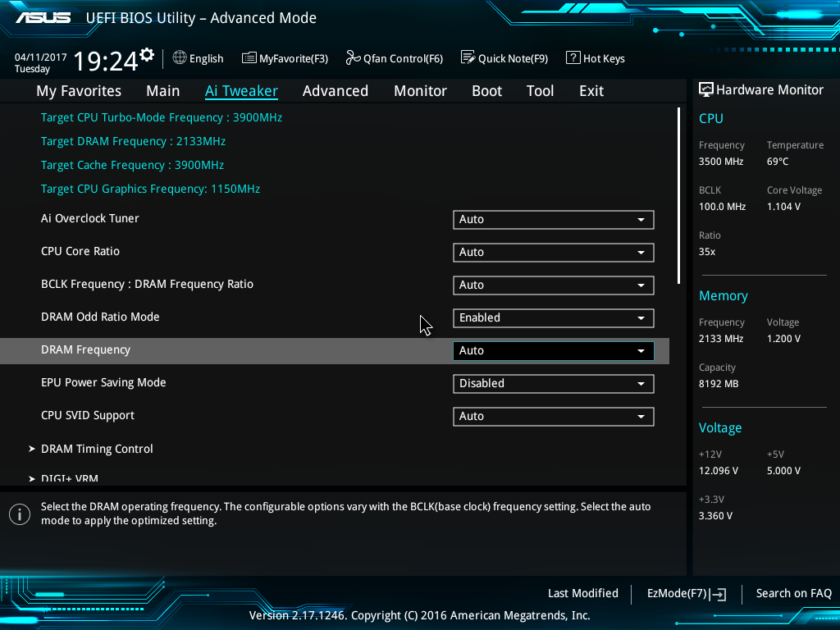Click the Voltage section heading
The width and height of the screenshot is (840, 630).
[720, 427]
